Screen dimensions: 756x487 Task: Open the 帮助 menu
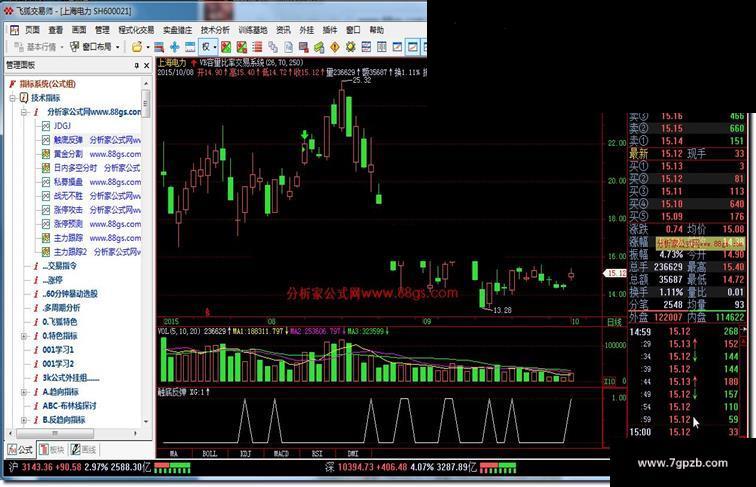tap(377, 30)
